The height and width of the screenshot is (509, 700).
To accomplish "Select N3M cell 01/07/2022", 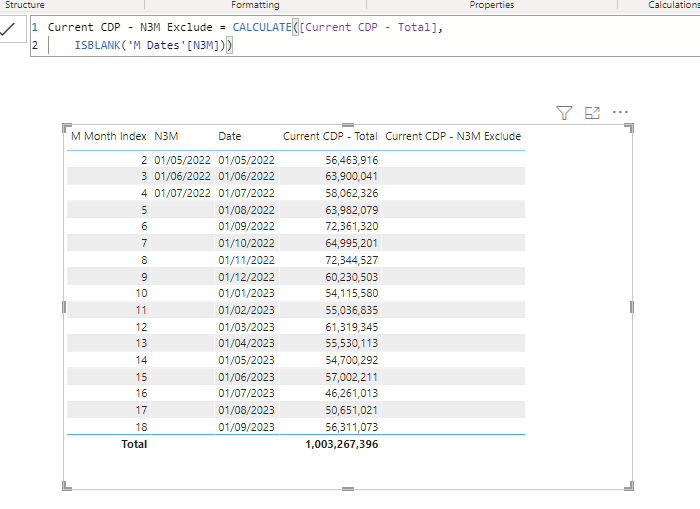I will pos(182,193).
